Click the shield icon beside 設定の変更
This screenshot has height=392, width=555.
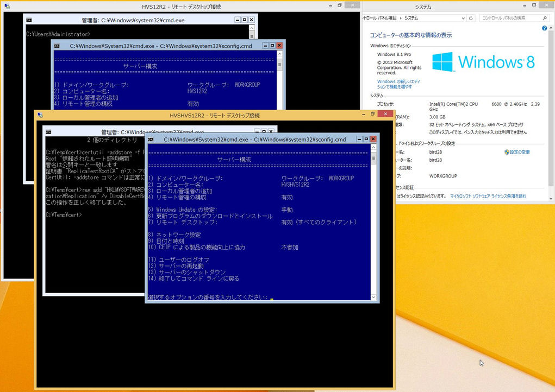507,152
